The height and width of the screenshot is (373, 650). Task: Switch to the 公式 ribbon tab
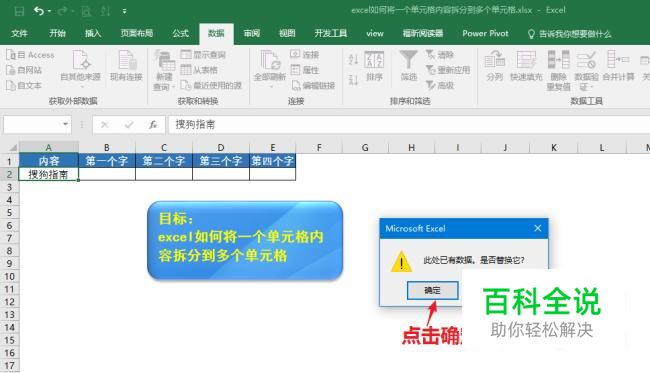(x=180, y=34)
